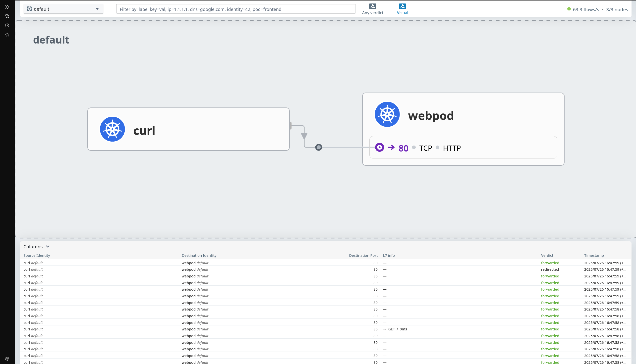
Task: Click the L7 info column header
Action: coord(389,255)
